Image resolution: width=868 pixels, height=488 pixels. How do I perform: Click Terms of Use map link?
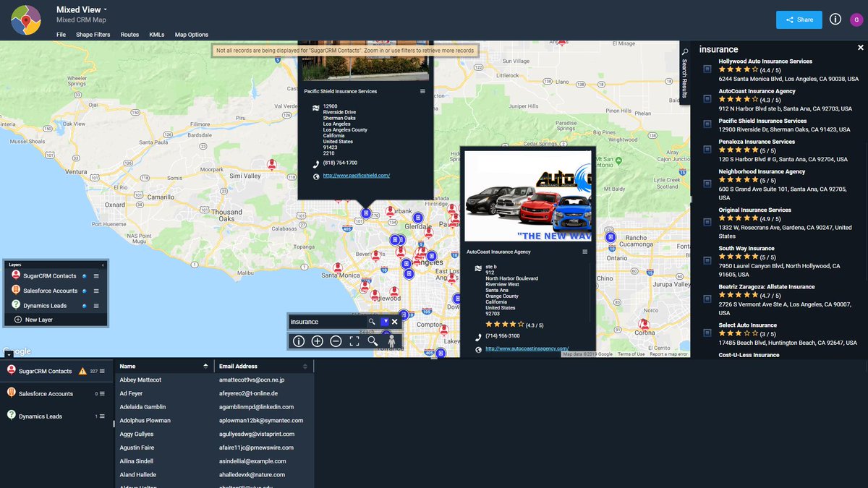pos(631,354)
